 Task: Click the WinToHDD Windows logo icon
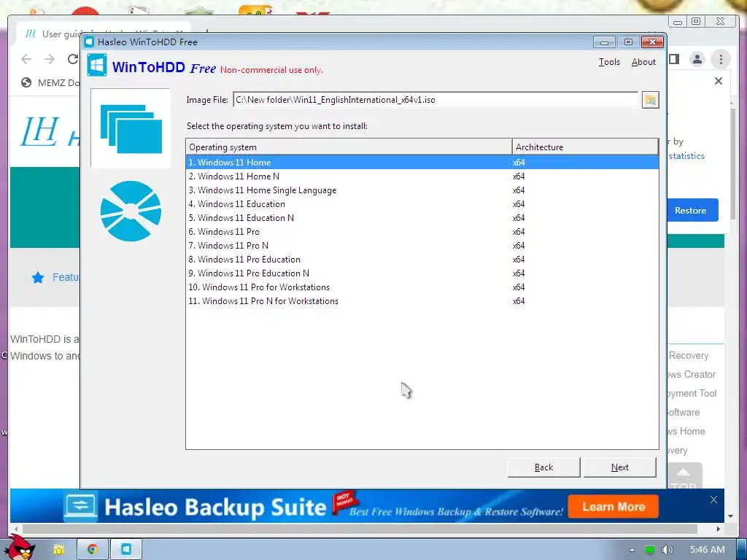coord(97,65)
